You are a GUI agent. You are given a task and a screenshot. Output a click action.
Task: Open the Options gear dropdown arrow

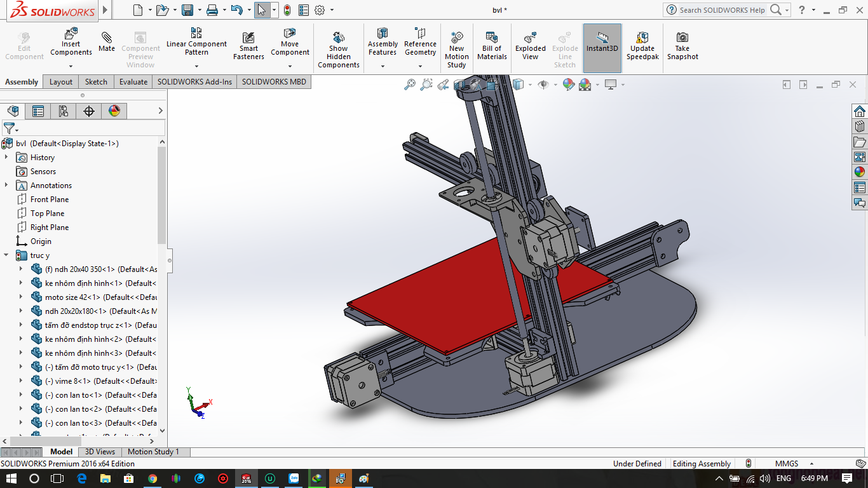click(x=332, y=10)
